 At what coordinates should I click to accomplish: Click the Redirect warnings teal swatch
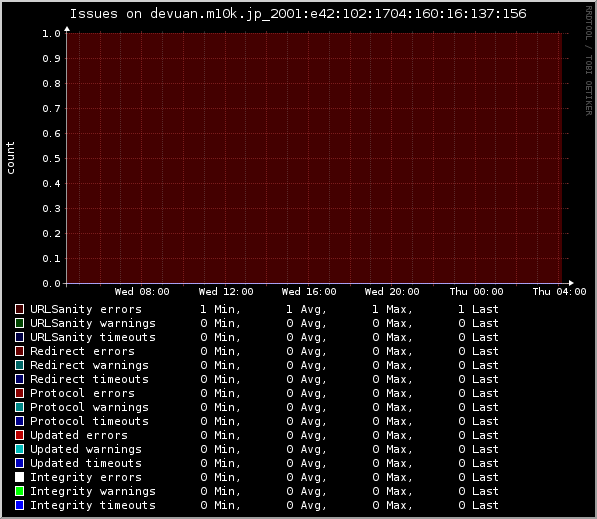coord(19,365)
